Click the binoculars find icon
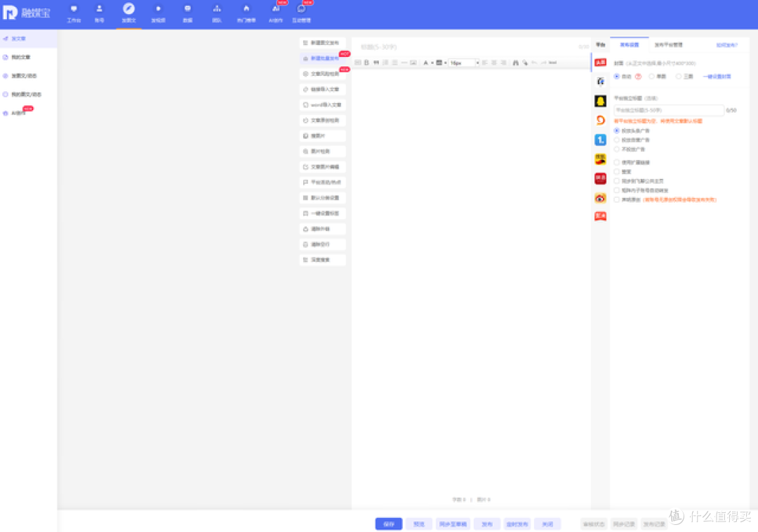The image size is (758, 532). coord(516,63)
